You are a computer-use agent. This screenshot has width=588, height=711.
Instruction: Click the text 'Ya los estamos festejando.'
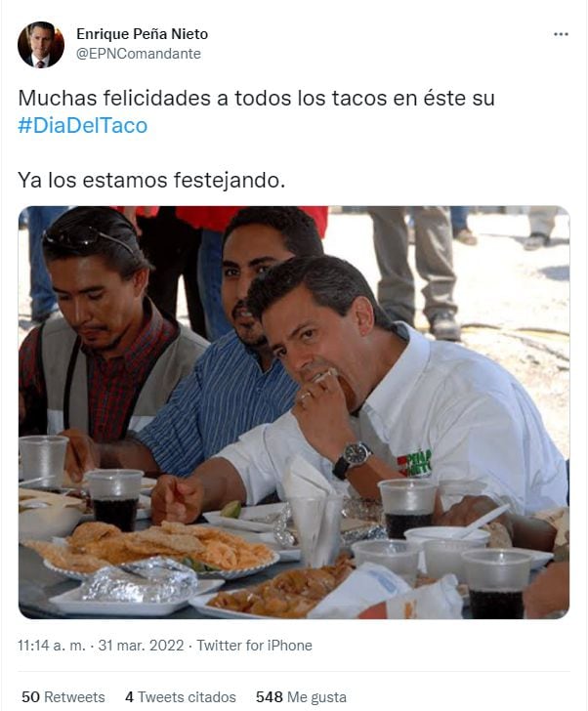(151, 180)
